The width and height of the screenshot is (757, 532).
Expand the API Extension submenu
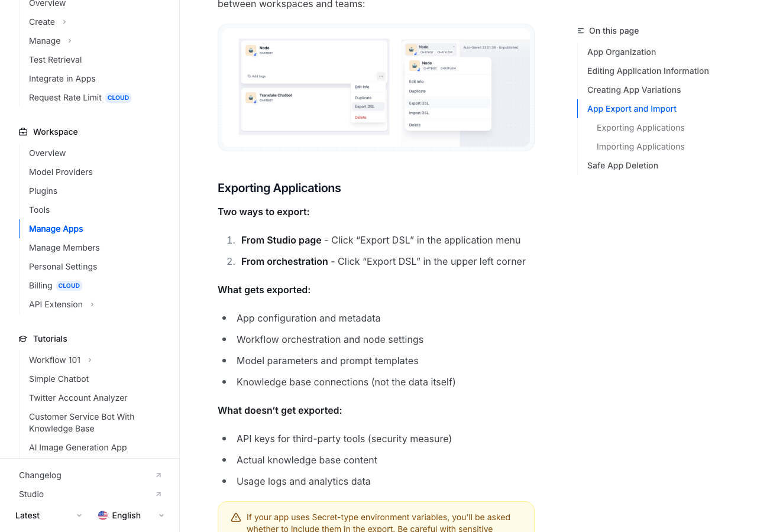[x=92, y=304]
